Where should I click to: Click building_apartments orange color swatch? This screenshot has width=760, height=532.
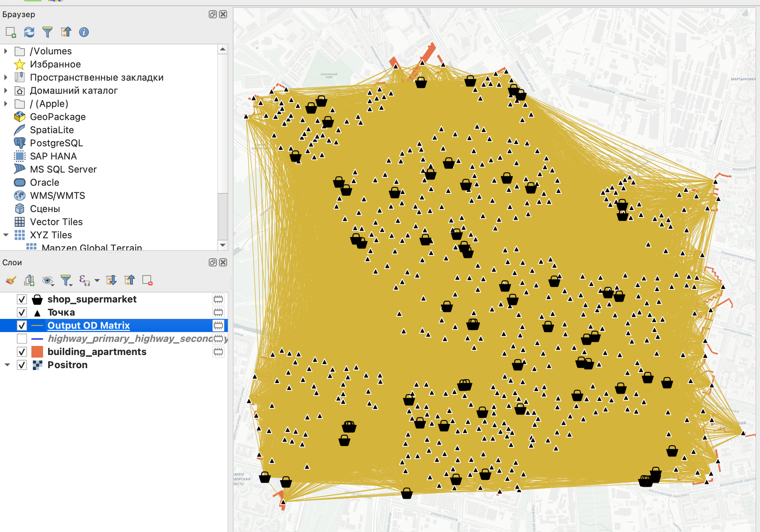pyautogui.click(x=37, y=352)
